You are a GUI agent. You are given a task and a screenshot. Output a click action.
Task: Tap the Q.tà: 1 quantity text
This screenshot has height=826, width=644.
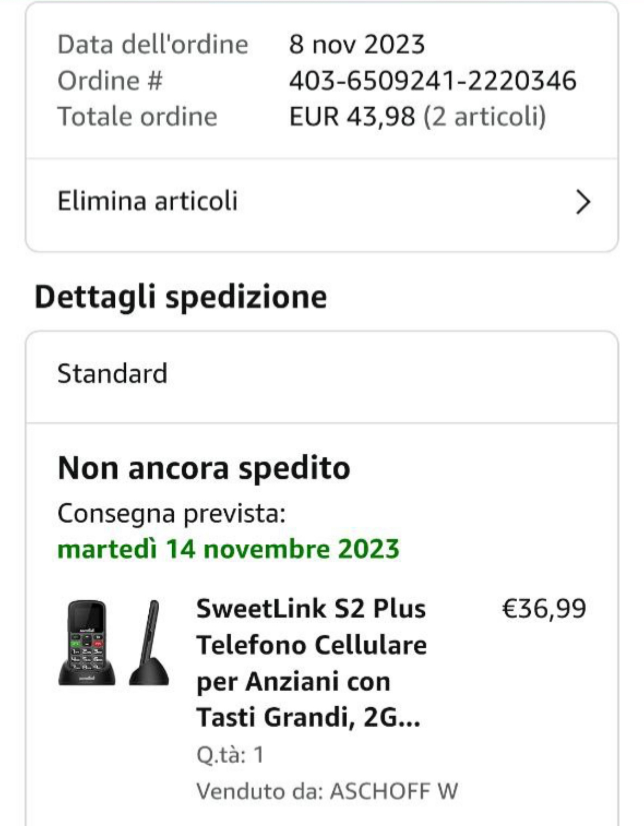click(230, 755)
